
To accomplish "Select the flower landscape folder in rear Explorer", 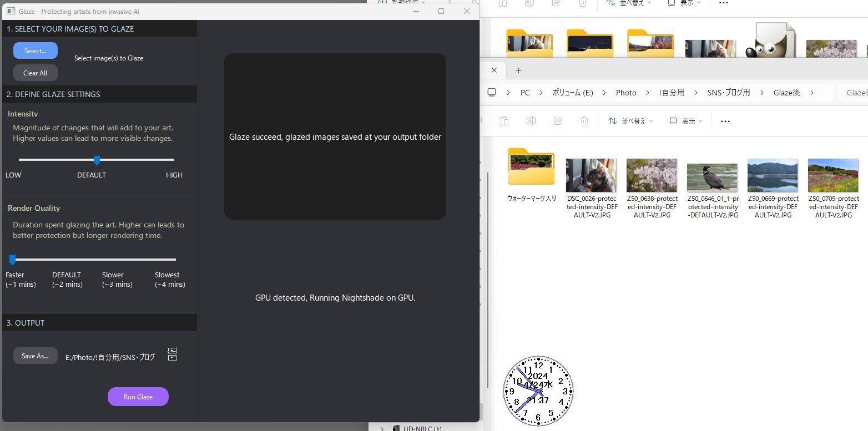I will [x=650, y=43].
